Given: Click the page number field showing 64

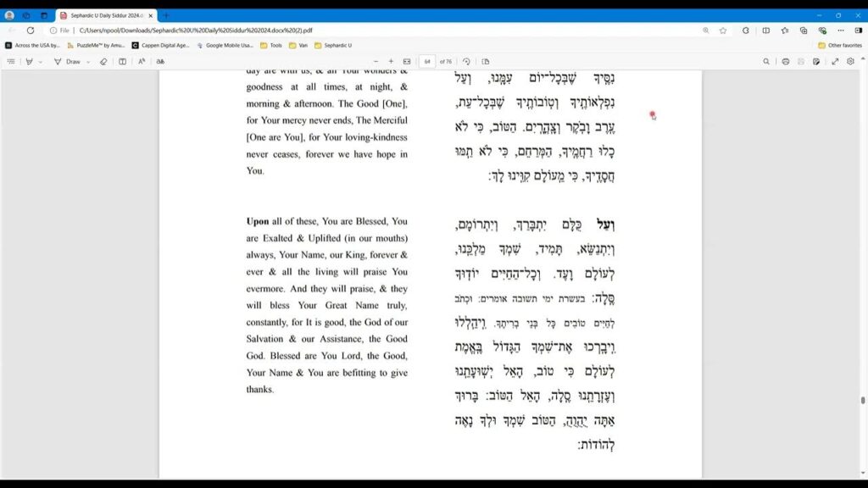Looking at the screenshot, I should tap(427, 61).
